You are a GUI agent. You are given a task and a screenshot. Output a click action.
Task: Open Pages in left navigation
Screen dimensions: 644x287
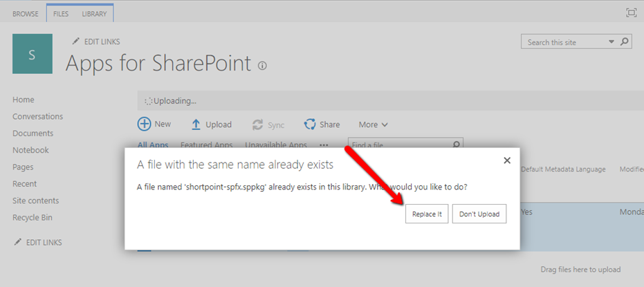23,167
